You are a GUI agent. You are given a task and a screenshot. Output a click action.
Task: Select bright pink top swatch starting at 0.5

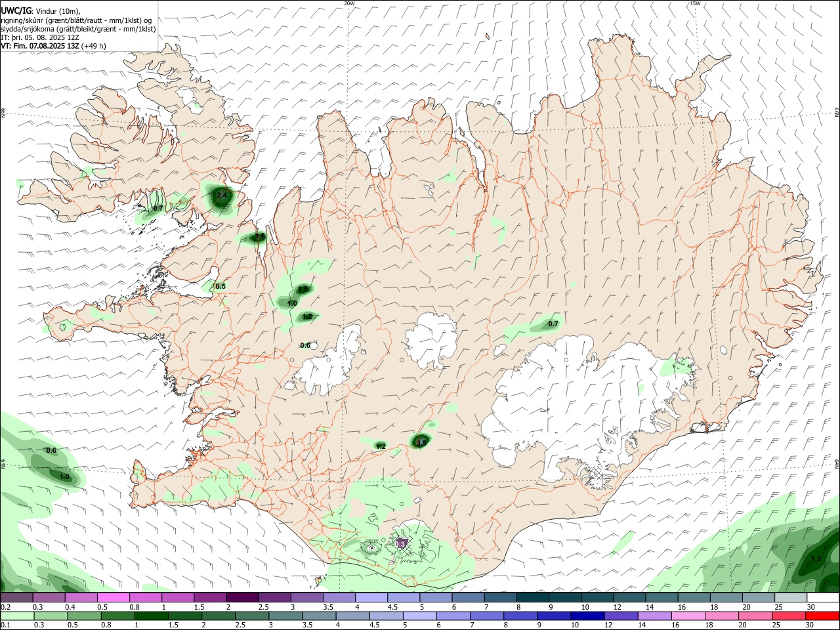tap(113, 598)
